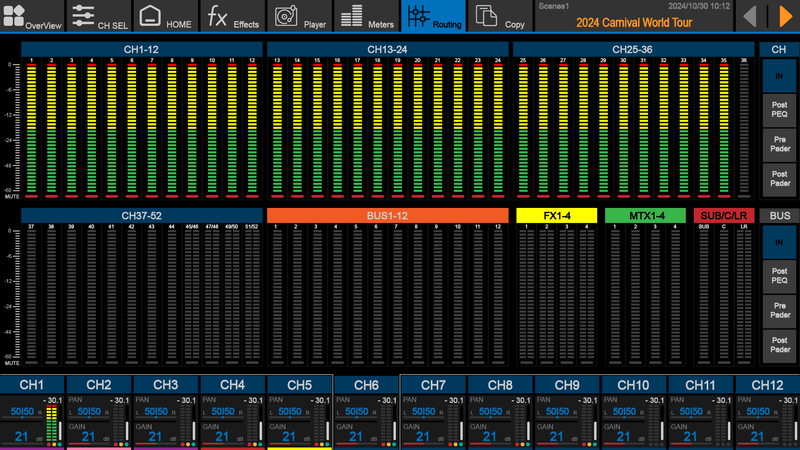Viewport: 800px width, 450px height.
Task: Go to next scene with orange arrow
Action: pyautogui.click(x=786, y=16)
